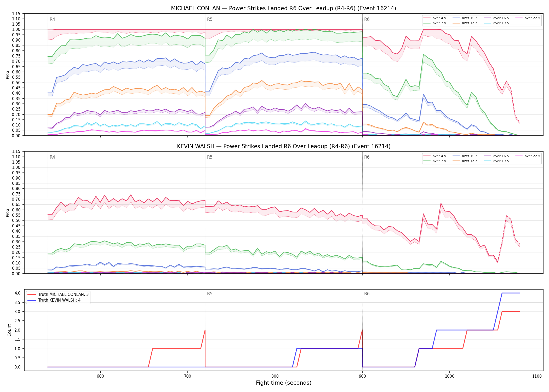This screenshot has width=549, height=392.
Task: Click 'Truth MICHAEL CONLAN: 3' legend entry
Action: click(58, 295)
